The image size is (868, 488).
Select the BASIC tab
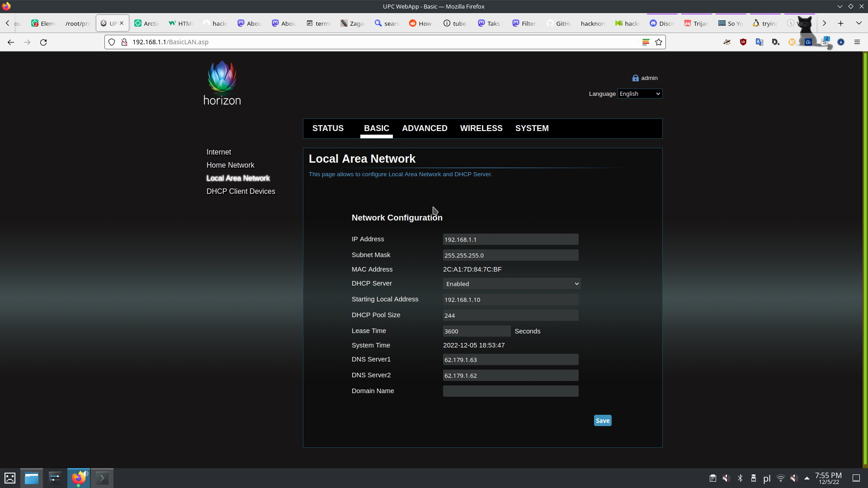coord(377,128)
